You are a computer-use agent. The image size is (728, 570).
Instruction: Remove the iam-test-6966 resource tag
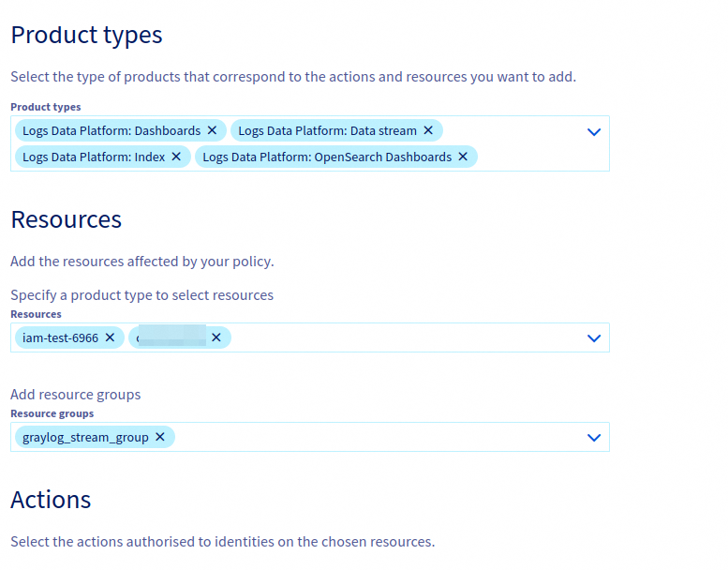(110, 337)
